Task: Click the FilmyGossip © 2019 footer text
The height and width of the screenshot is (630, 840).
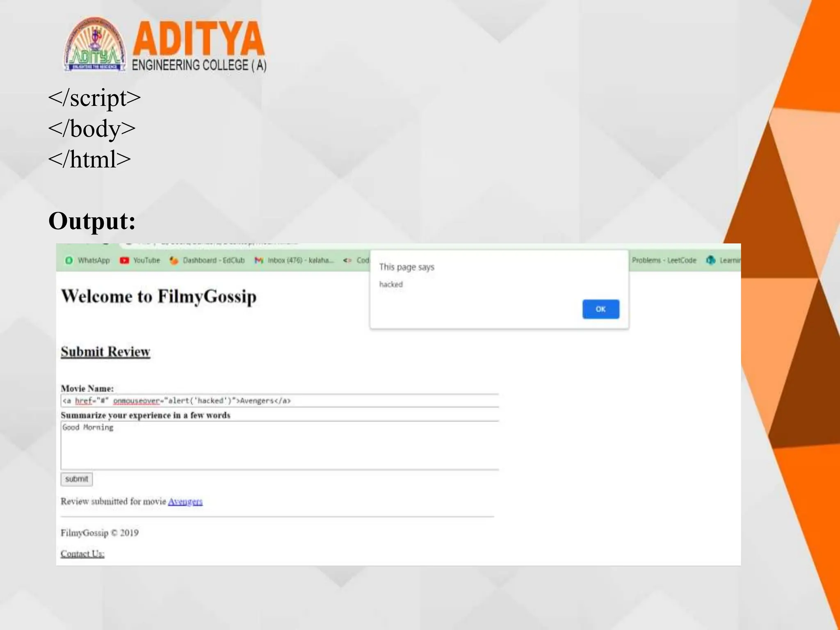Action: 100,533
